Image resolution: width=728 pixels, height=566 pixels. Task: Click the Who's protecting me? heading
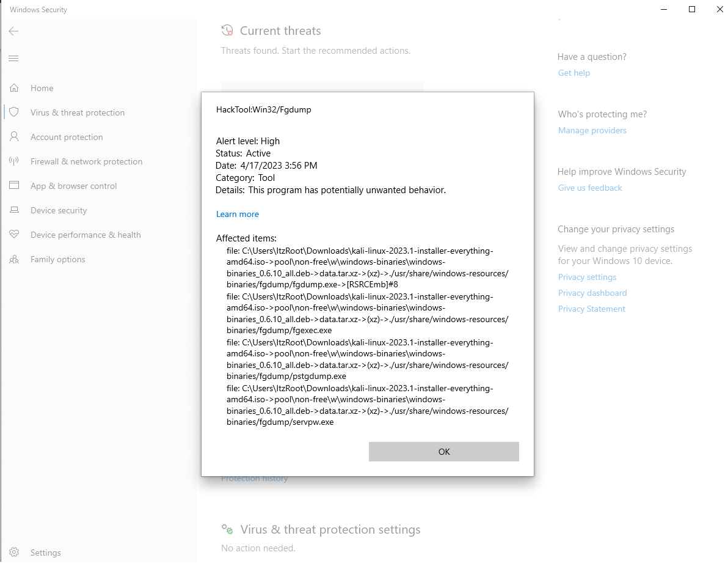[602, 114]
